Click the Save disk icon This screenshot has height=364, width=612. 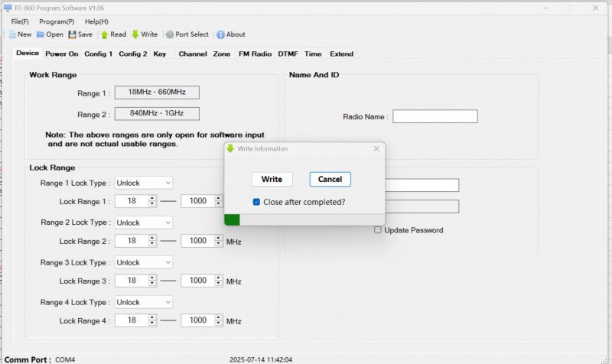pyautogui.click(x=72, y=34)
